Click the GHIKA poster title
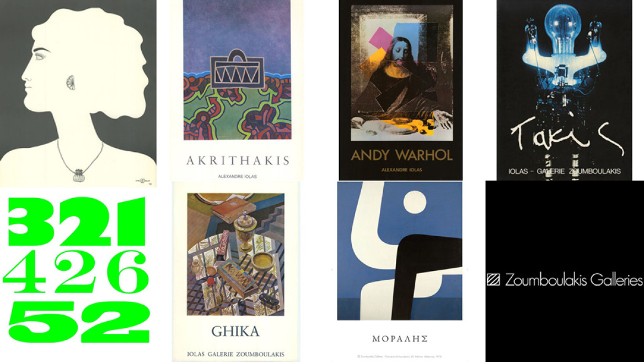 tap(235, 331)
